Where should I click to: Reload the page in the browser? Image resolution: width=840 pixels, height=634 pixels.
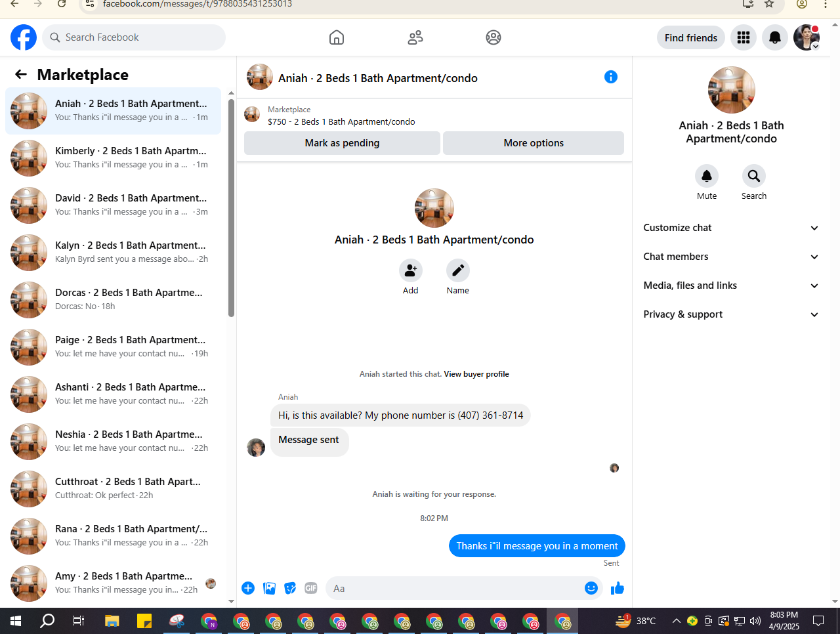click(x=62, y=4)
